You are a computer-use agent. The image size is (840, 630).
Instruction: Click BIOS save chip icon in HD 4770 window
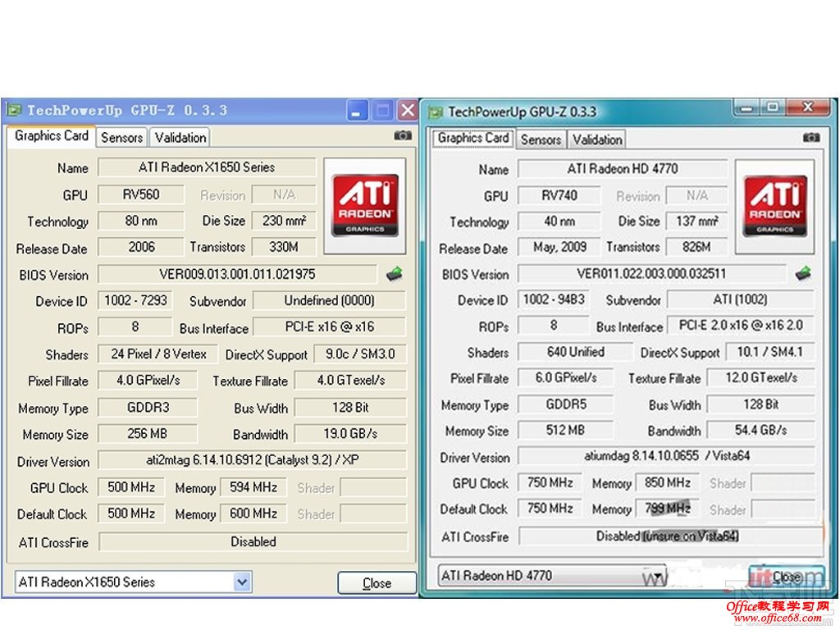point(803,273)
